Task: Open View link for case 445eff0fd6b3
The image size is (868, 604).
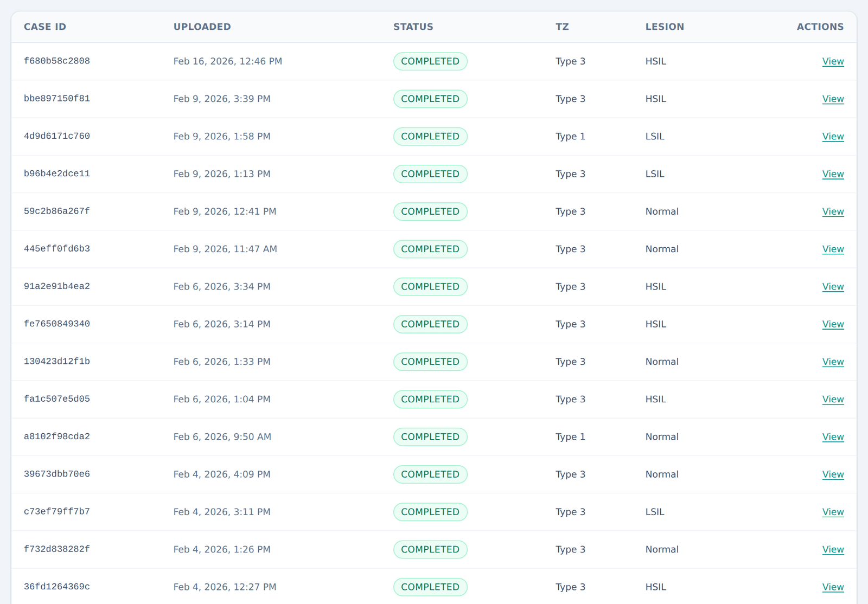Action: point(833,249)
